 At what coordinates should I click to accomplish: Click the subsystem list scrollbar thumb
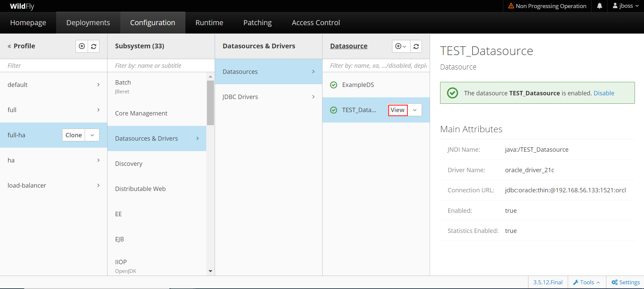point(210,103)
